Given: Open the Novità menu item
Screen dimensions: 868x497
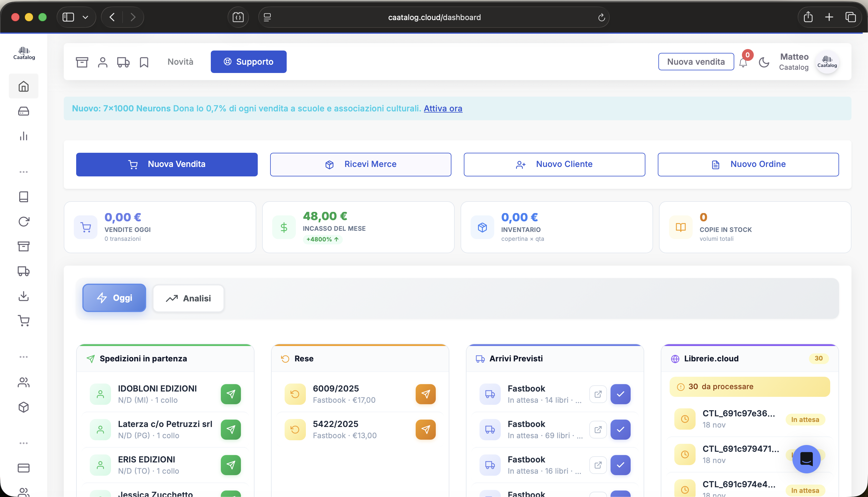Looking at the screenshot, I should point(180,62).
